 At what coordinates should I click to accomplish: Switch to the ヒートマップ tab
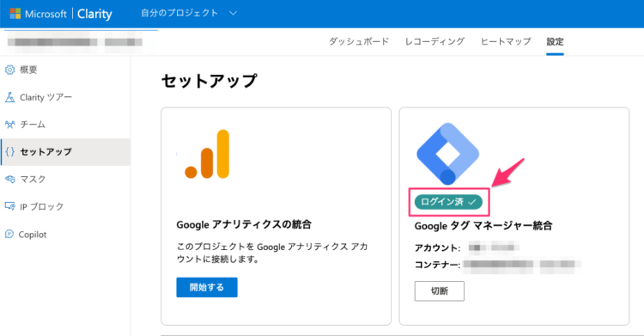(506, 41)
